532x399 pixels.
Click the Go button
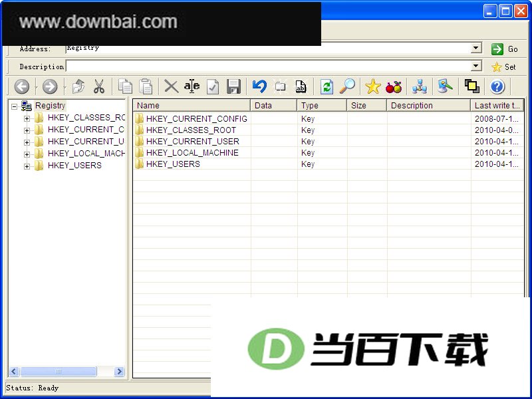(504, 49)
